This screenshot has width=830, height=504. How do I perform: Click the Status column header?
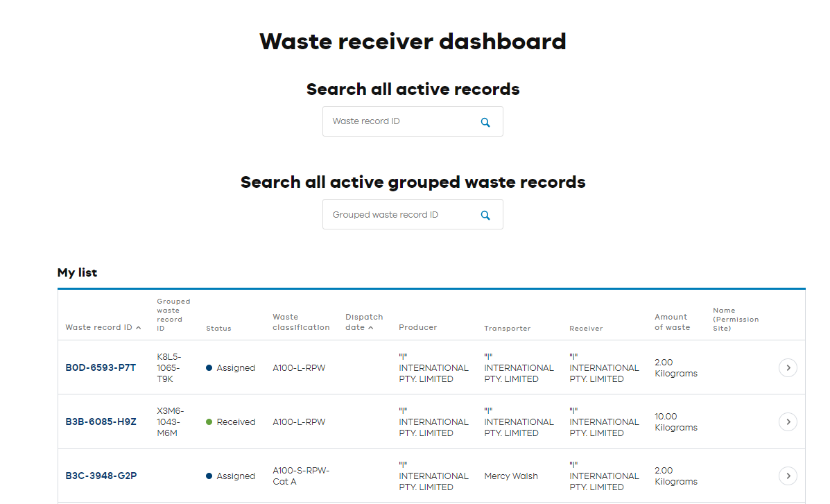218,328
